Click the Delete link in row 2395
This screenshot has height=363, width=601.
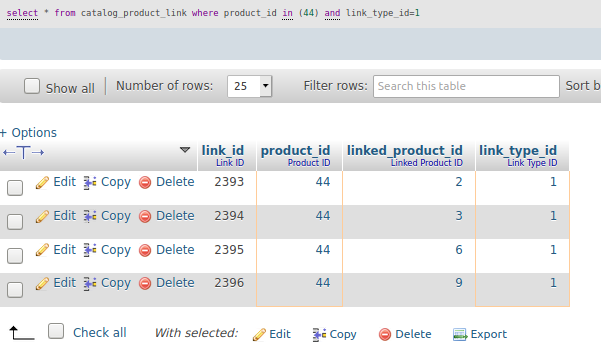175,250
